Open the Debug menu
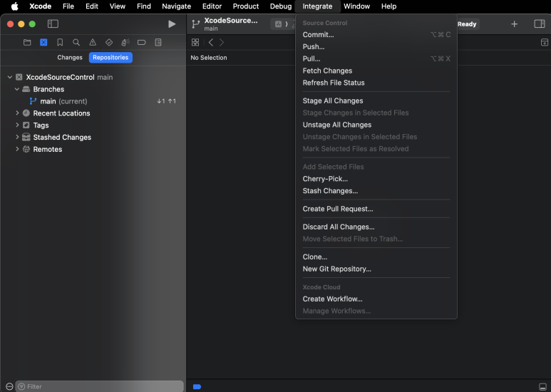Screen dimensions: 551x392 point(280,6)
